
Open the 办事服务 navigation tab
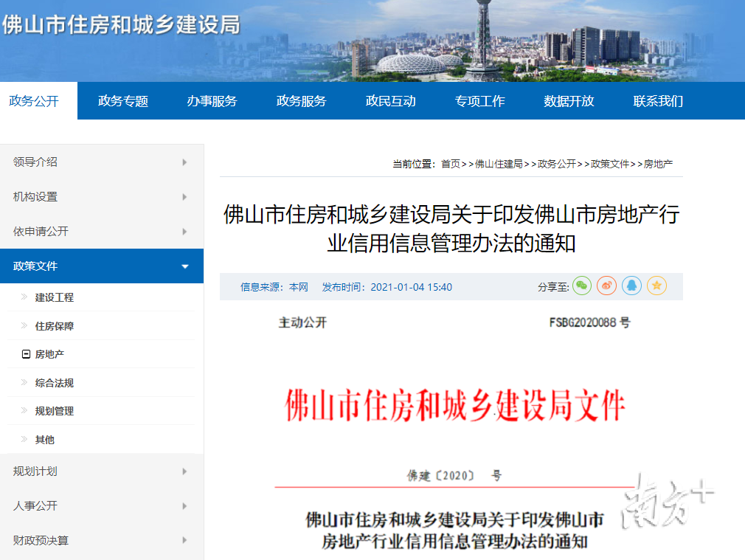[212, 101]
